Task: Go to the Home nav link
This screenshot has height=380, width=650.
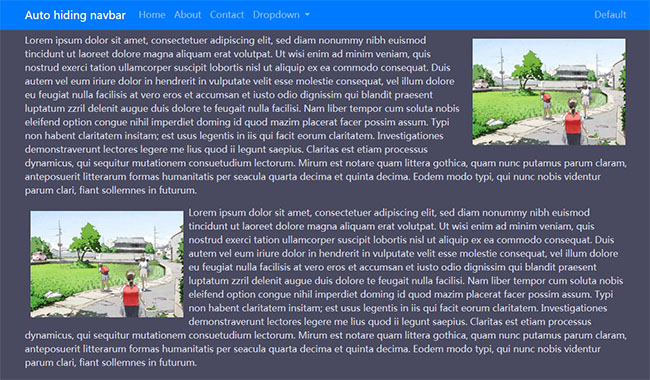Action: 152,15
